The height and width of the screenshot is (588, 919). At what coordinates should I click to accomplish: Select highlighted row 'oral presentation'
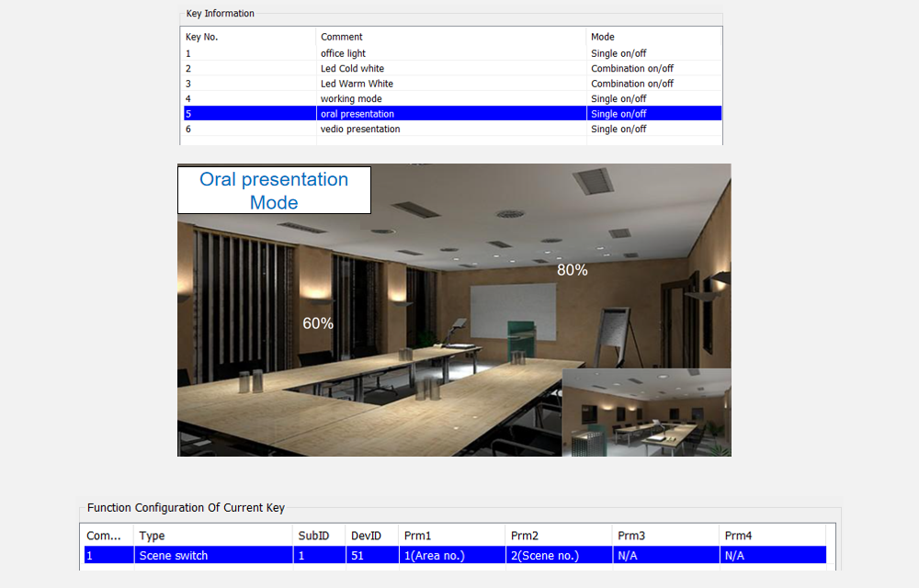pyautogui.click(x=452, y=114)
